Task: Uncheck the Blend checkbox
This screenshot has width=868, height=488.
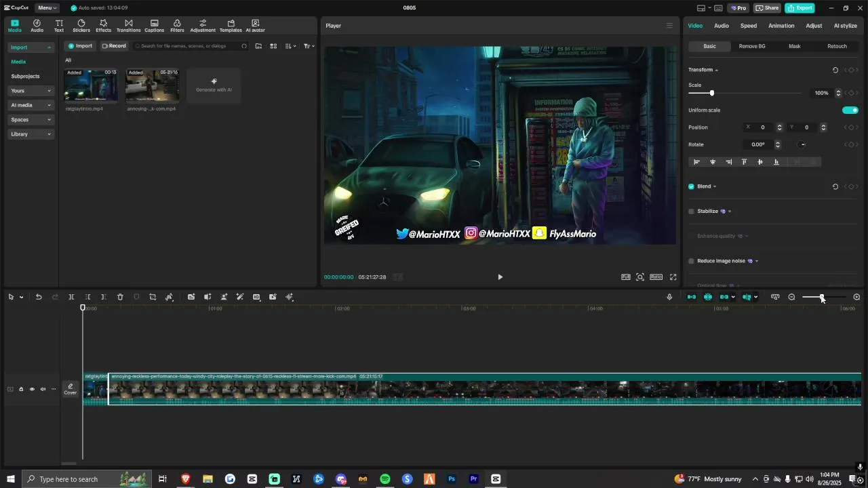Action: [692, 186]
